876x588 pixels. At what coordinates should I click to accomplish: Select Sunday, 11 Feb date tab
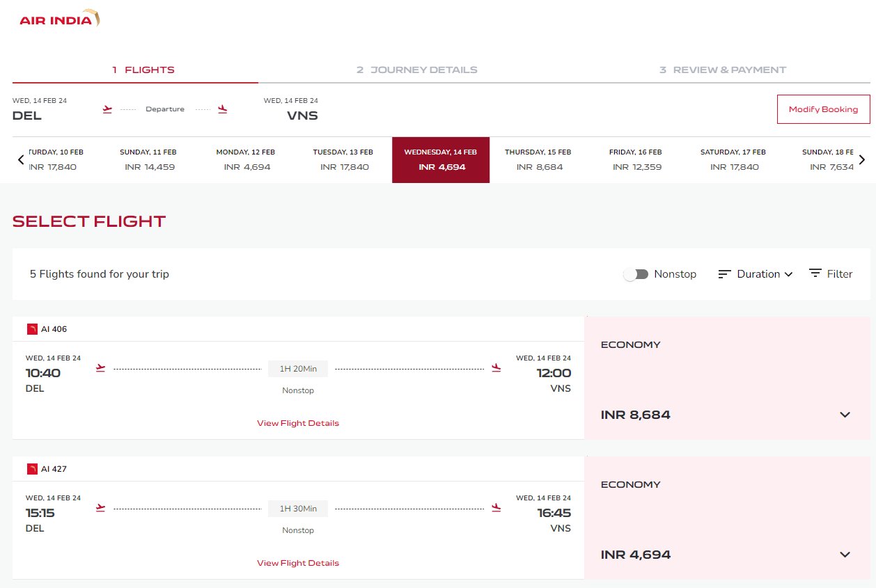(148, 159)
